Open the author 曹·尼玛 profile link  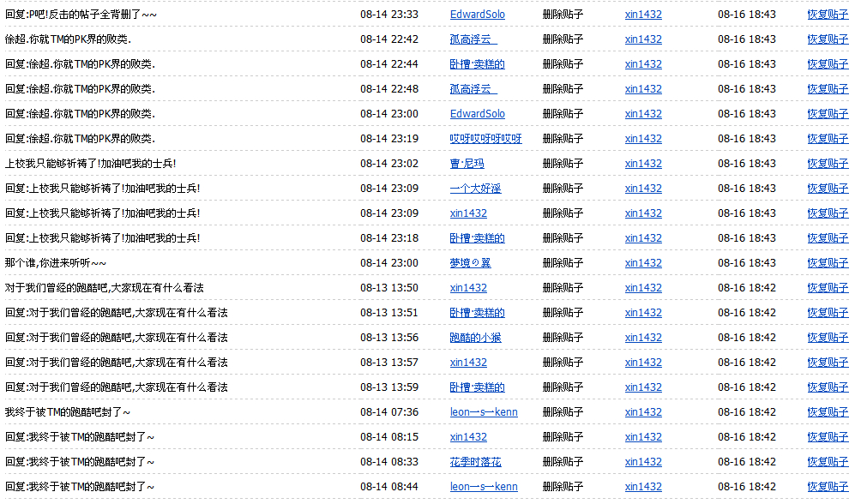point(467,164)
